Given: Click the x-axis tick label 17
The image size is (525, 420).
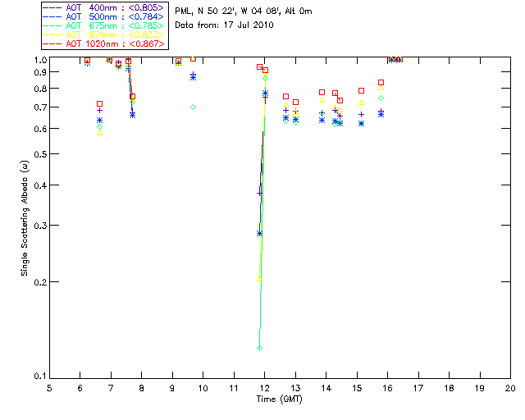Looking at the screenshot, I should [418, 388].
